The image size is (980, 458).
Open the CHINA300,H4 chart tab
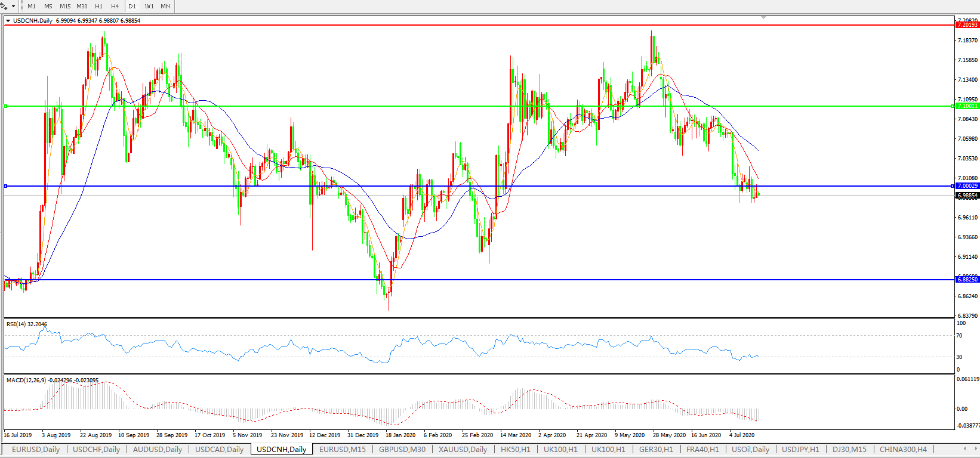(903, 450)
